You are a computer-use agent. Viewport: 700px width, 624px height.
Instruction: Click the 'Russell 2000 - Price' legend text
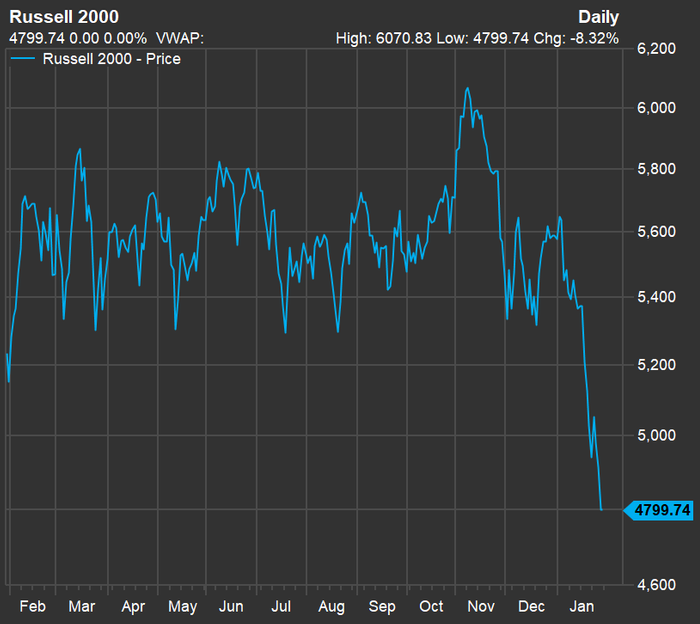(112, 59)
